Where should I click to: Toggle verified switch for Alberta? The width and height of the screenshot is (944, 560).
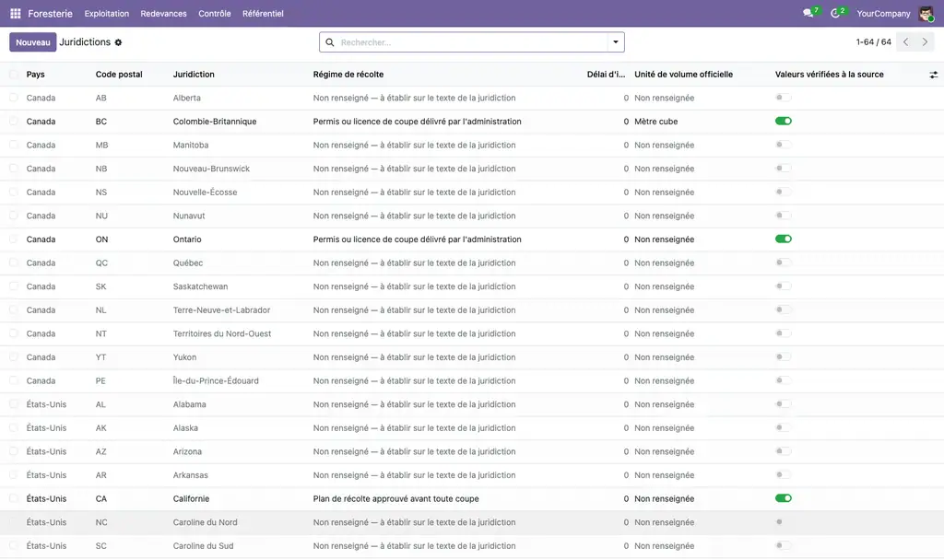pyautogui.click(x=784, y=98)
